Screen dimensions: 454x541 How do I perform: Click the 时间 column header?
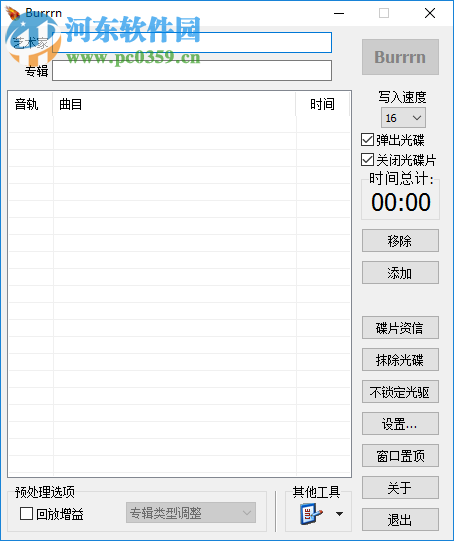click(x=323, y=104)
